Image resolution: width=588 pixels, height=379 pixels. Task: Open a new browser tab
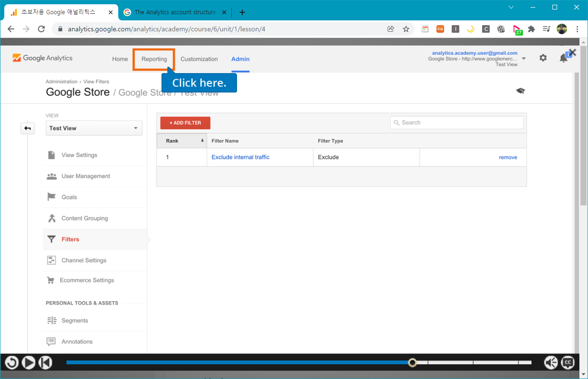coord(242,12)
